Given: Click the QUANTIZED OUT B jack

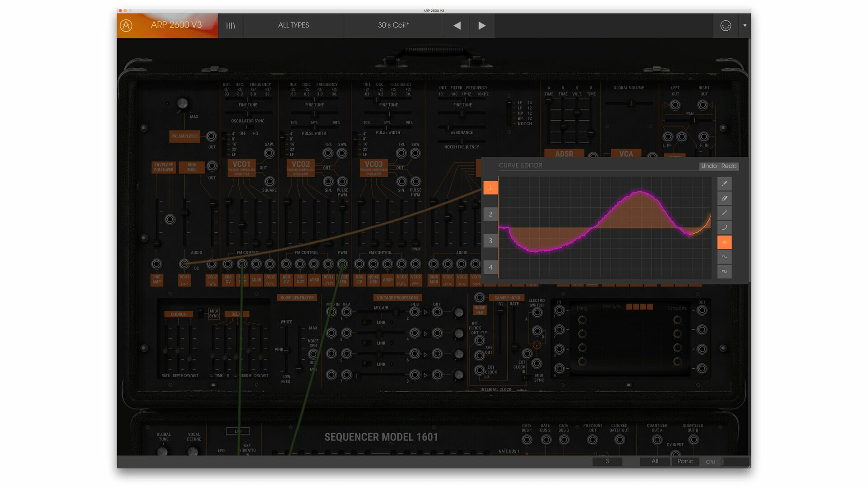Looking at the screenshot, I should [693, 440].
